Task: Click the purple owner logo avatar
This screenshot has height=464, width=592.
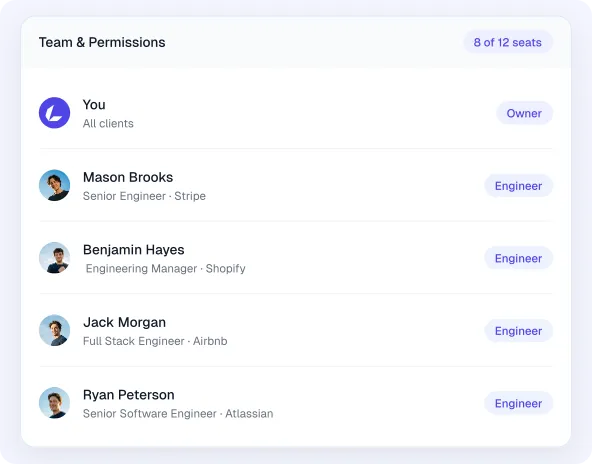Action: 54,113
